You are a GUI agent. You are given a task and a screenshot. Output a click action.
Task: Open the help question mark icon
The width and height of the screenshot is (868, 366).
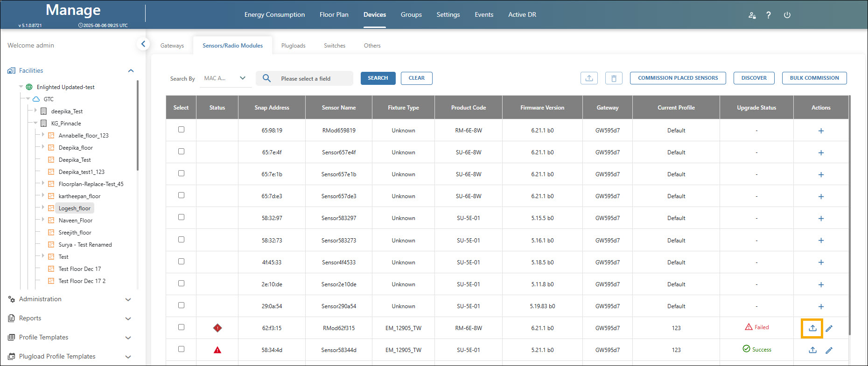769,15
